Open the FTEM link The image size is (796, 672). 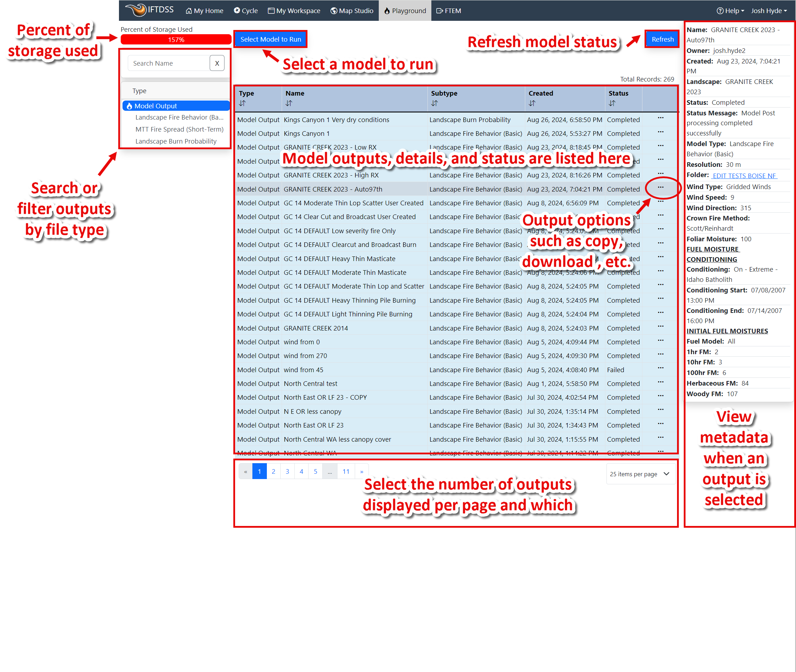[x=449, y=11]
